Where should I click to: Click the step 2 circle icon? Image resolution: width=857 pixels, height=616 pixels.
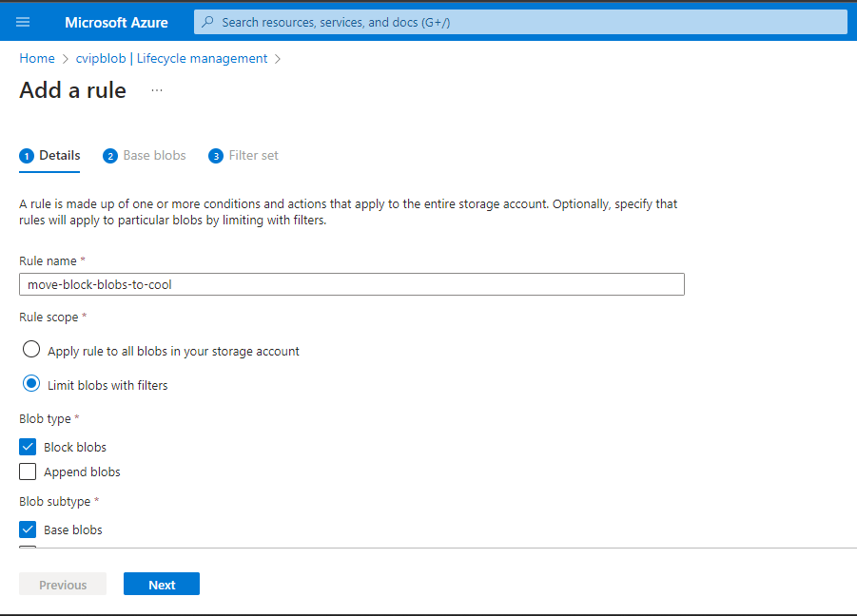[x=110, y=156]
